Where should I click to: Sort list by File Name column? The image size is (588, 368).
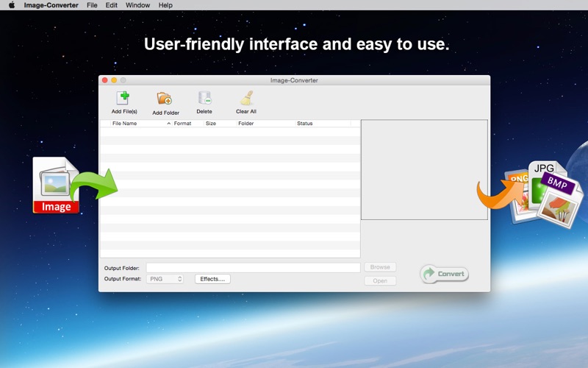(x=140, y=123)
